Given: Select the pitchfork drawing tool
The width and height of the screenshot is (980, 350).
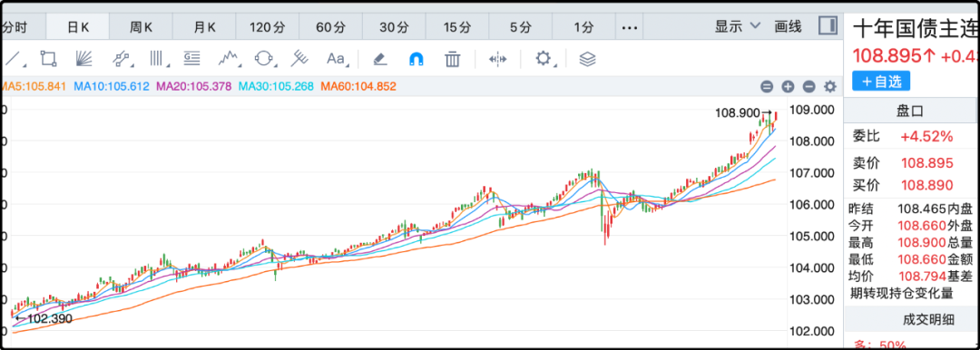Looking at the screenshot, I should [300, 59].
